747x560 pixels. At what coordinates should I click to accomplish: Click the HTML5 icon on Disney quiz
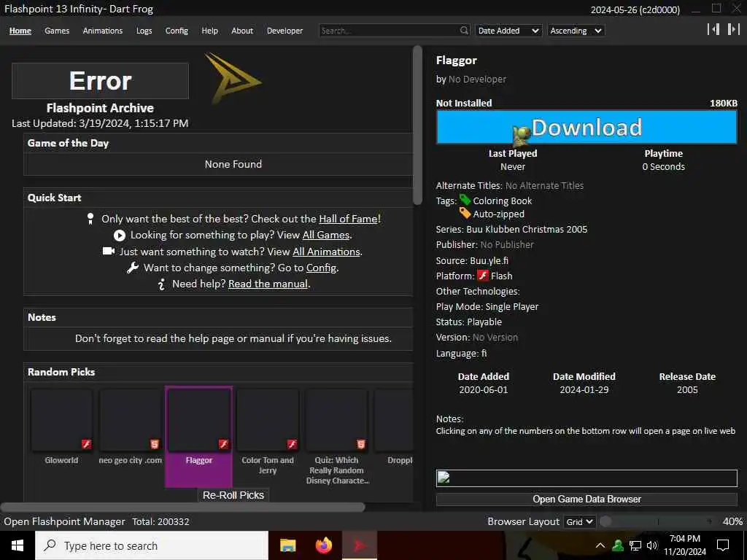tap(360, 444)
